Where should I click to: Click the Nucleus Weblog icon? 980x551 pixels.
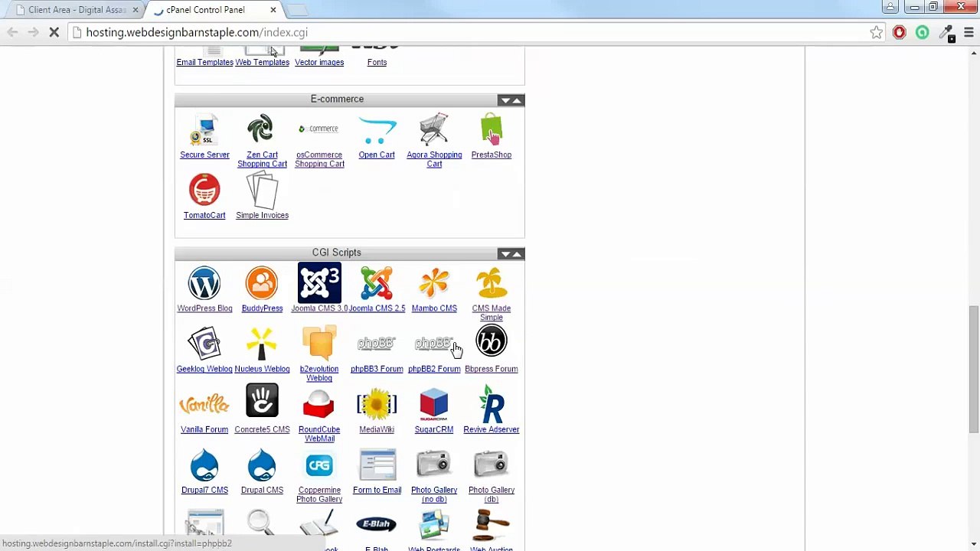(x=262, y=344)
